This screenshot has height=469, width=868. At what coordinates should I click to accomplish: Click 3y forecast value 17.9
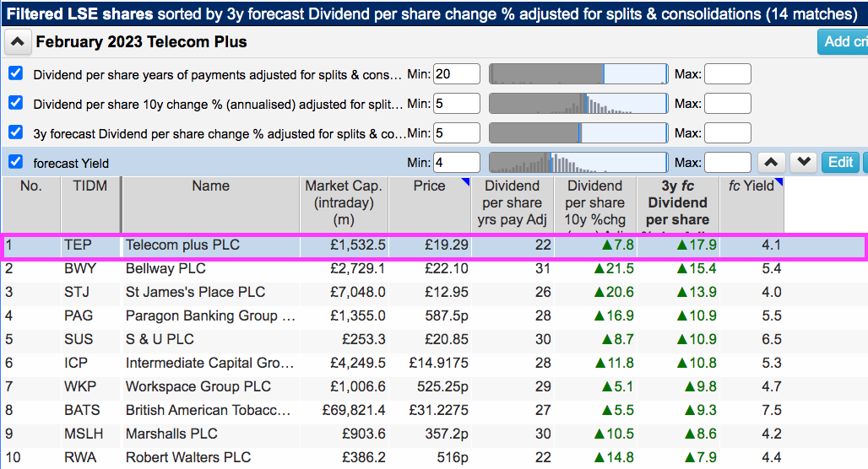click(x=697, y=245)
